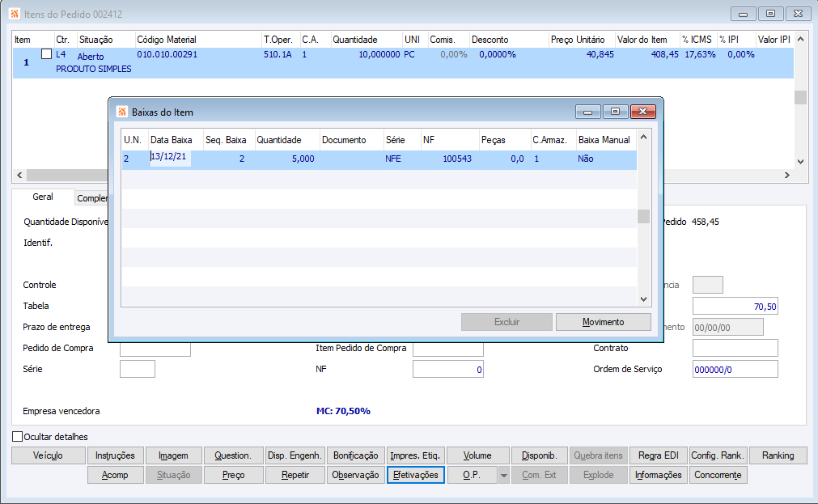Click the Excluir button in Baixas dialog
The image size is (818, 504).
[x=506, y=322]
